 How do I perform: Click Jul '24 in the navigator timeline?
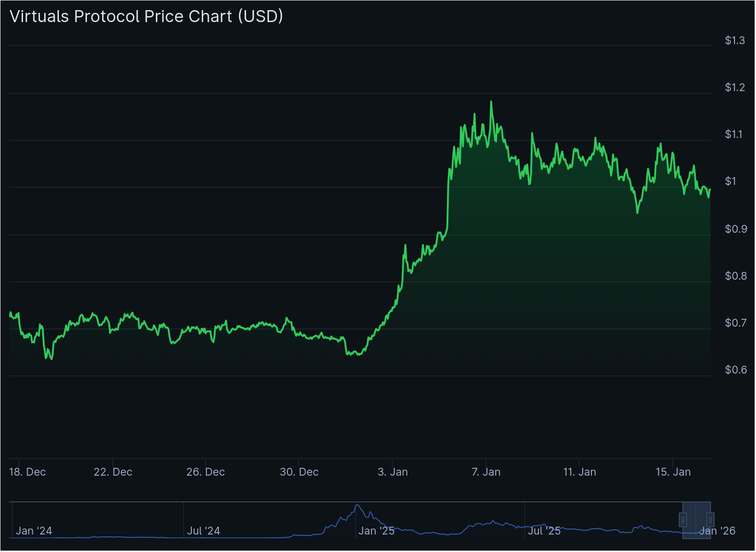tap(204, 531)
